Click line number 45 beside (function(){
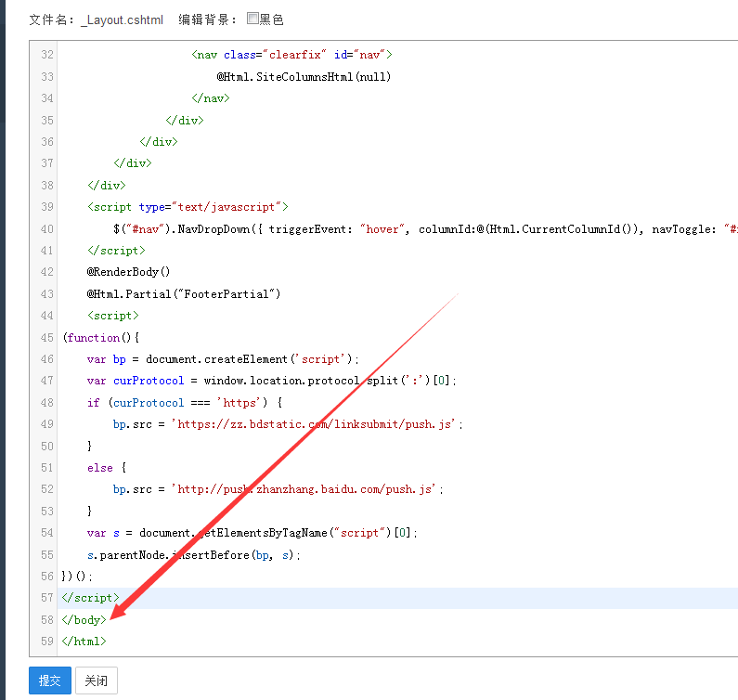Viewport: 738px width, 700px height. [46, 337]
